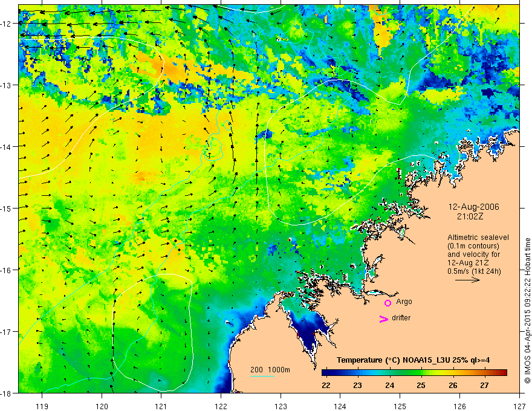Click latitude axis label -16

tap(7, 270)
